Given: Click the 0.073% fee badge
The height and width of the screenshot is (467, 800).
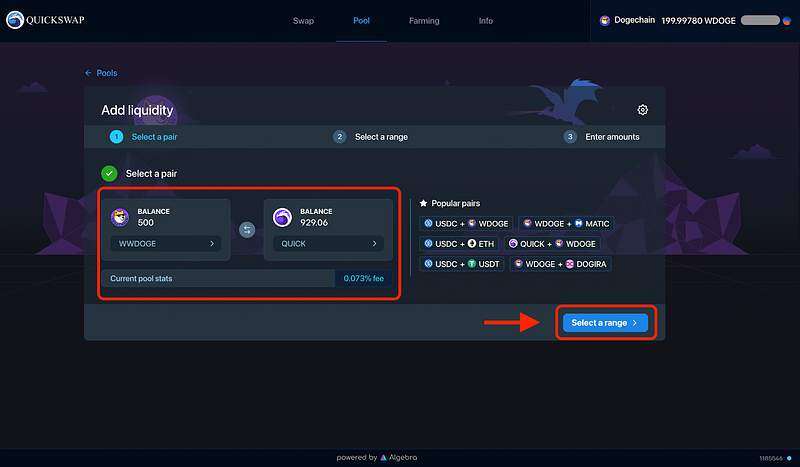Looking at the screenshot, I should 363,278.
